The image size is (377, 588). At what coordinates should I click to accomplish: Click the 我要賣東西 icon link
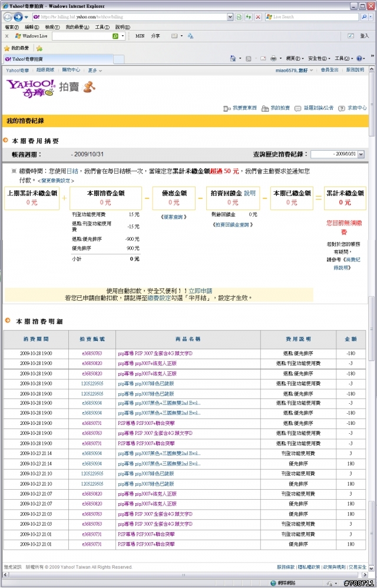[x=240, y=108]
